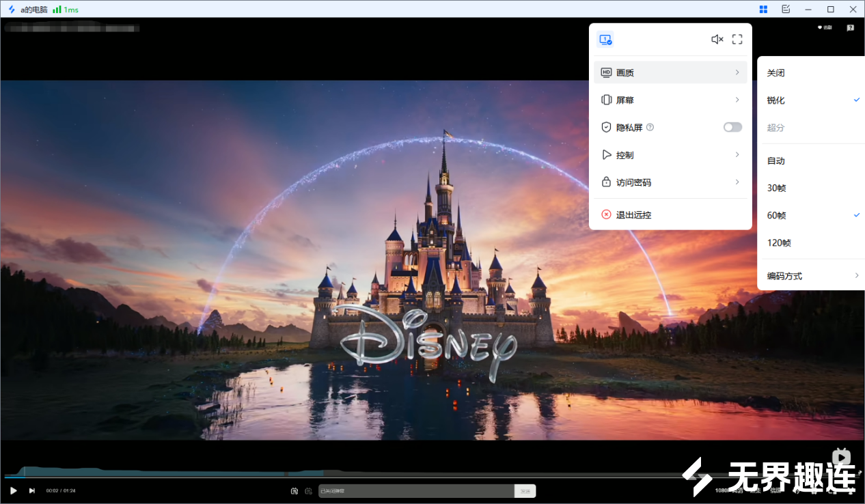Select the 30帧 frame rate option
Image resolution: width=865 pixels, height=504 pixels.
coord(811,188)
